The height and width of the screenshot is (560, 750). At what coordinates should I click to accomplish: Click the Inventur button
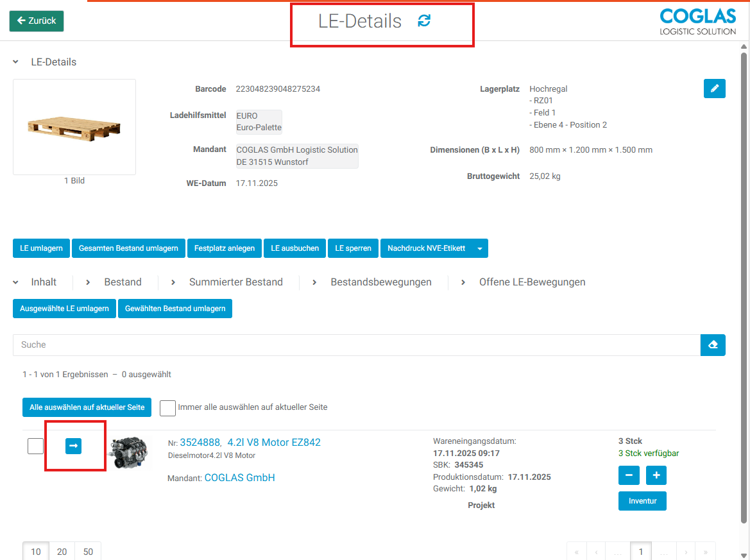[642, 501]
